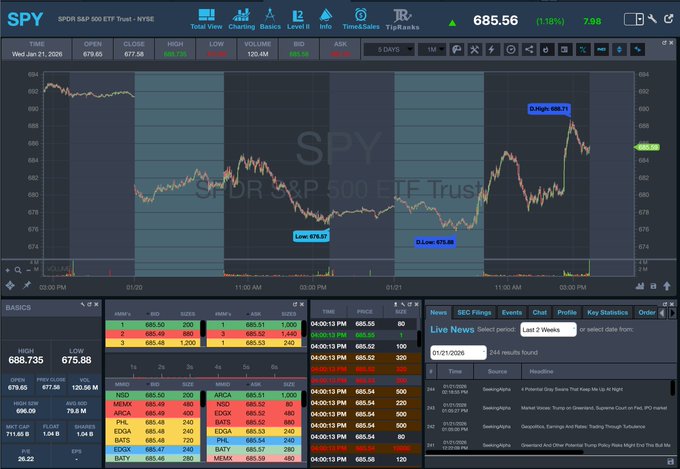680x469 pixels.
Task: Click the news panel icon in chart toolbar
Action: [x=564, y=49]
